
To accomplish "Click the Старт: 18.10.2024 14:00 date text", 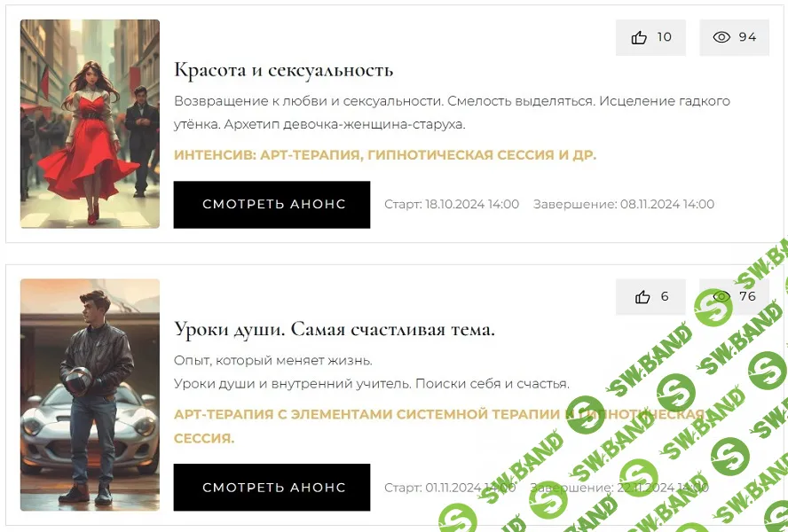I will [x=451, y=205].
